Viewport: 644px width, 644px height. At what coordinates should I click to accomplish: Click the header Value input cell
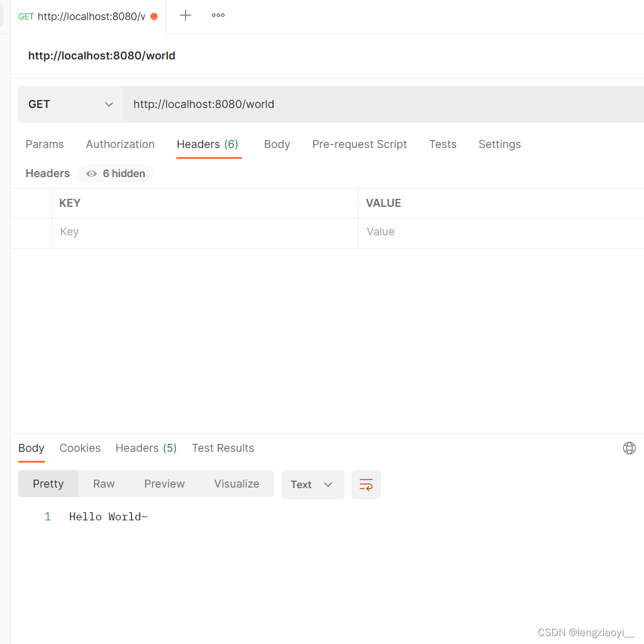pyautogui.click(x=501, y=232)
